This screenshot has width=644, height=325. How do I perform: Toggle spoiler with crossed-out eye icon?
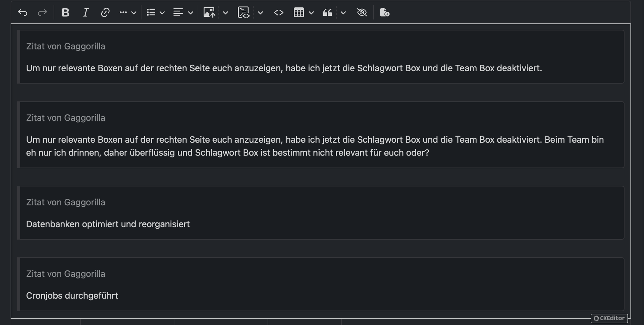tap(362, 13)
